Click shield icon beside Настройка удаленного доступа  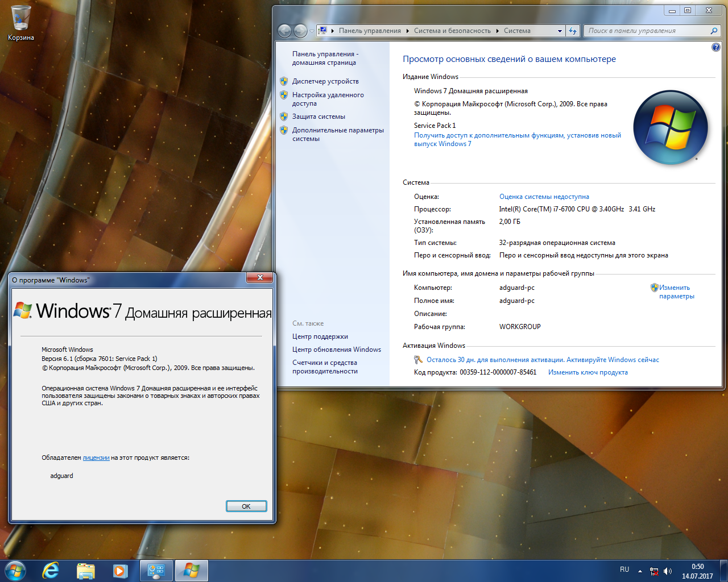[x=284, y=95]
